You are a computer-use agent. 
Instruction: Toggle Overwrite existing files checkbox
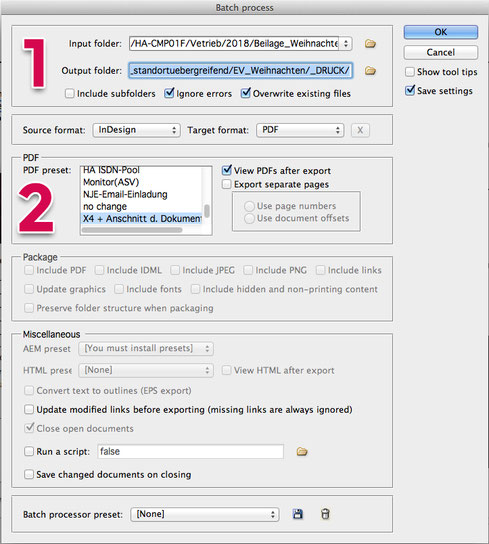(x=246, y=93)
